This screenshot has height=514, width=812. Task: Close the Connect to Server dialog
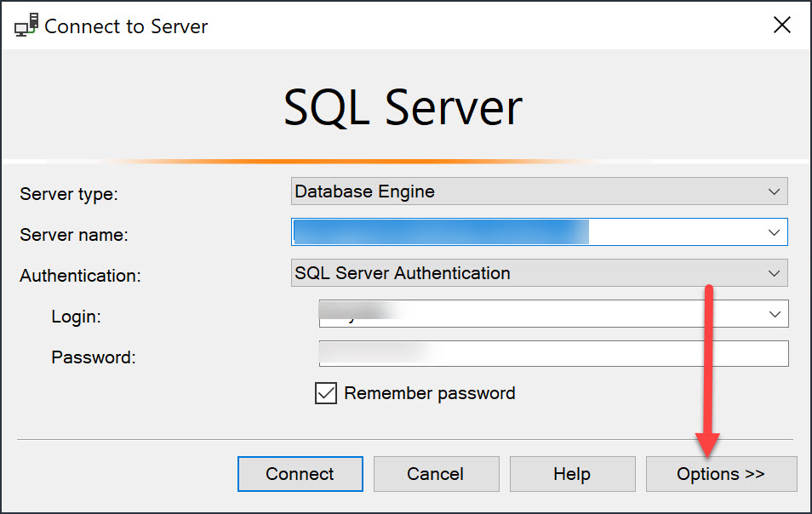pyautogui.click(x=782, y=25)
